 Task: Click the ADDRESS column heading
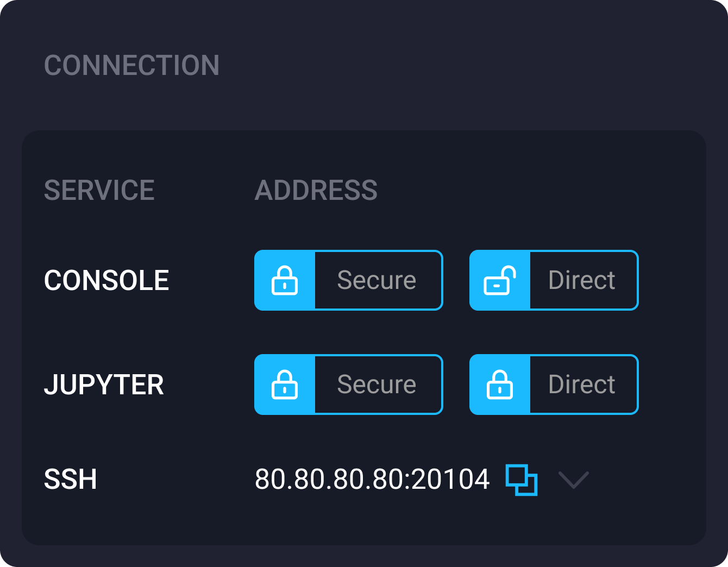[x=317, y=191]
